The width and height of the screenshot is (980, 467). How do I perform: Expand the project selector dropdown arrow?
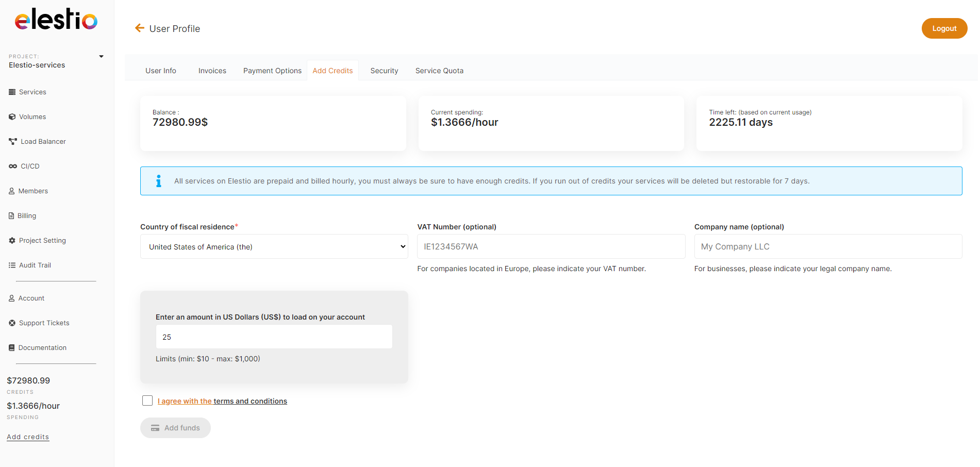101,57
